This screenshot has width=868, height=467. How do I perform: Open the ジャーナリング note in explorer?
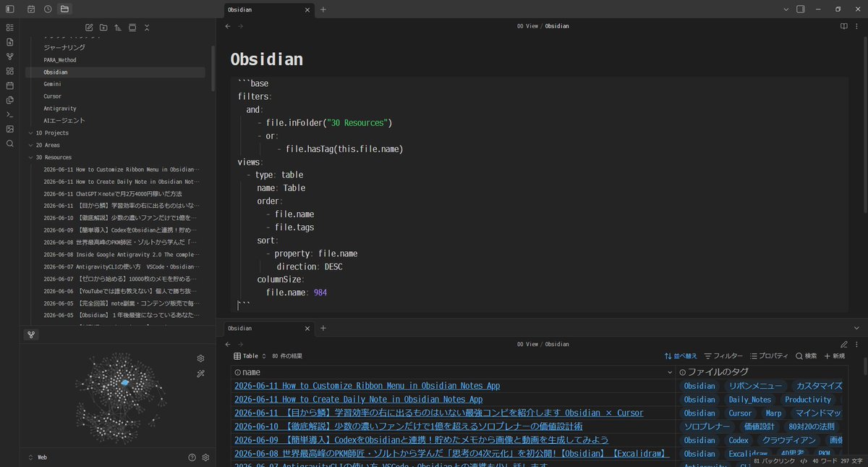point(64,48)
